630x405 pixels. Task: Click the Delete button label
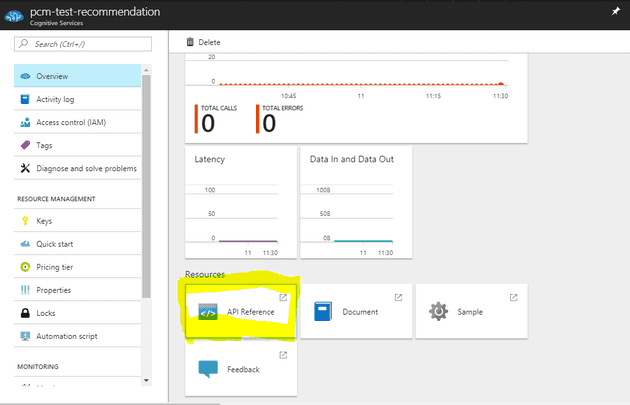click(209, 42)
